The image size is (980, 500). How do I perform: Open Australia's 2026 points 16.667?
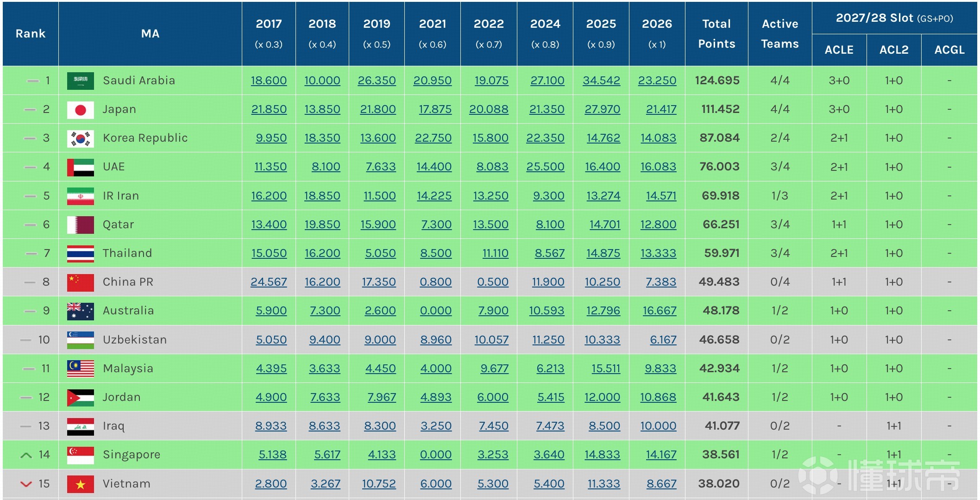[x=659, y=311]
